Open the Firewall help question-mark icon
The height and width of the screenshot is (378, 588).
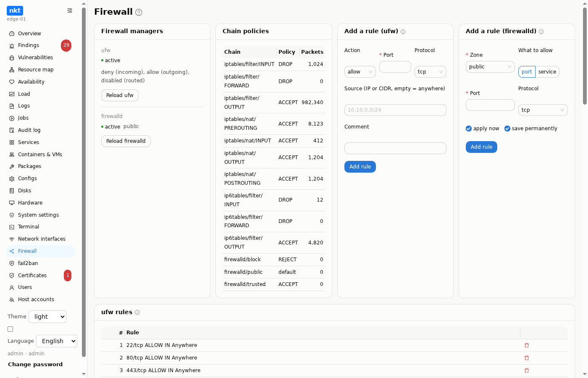point(139,13)
